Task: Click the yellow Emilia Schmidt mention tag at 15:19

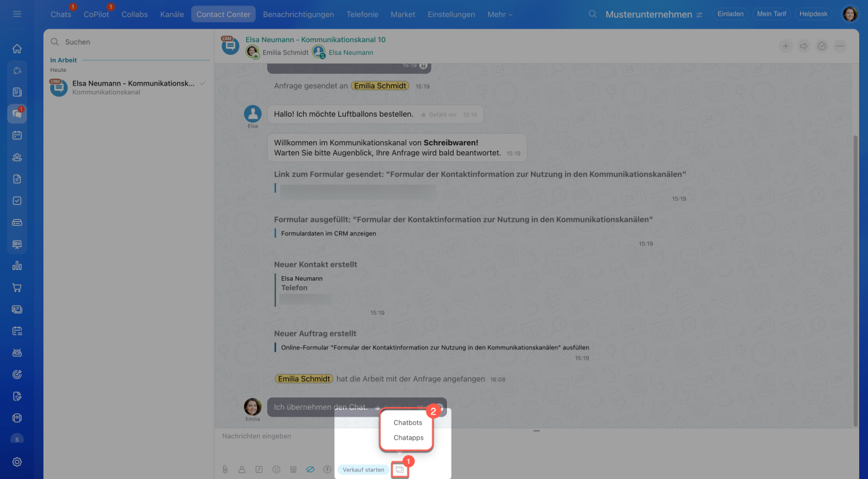Action: coord(380,86)
